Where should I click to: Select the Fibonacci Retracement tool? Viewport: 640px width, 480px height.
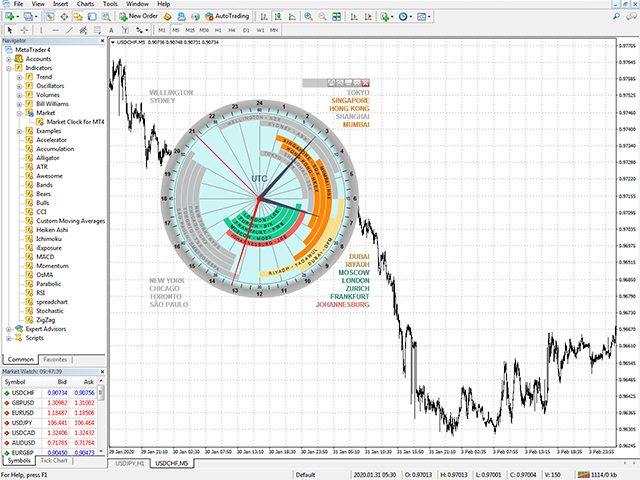click(97, 30)
